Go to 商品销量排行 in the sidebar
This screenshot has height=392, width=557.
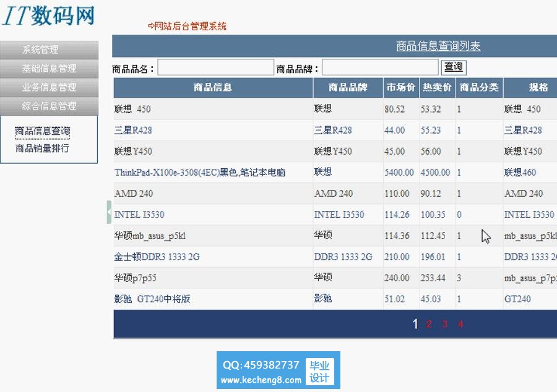click(42, 148)
